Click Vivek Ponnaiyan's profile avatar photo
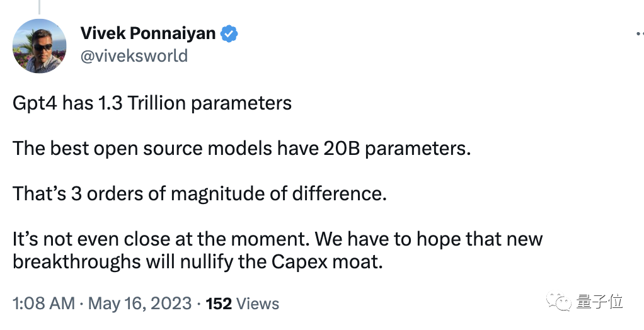The image size is (644, 330). click(x=40, y=46)
